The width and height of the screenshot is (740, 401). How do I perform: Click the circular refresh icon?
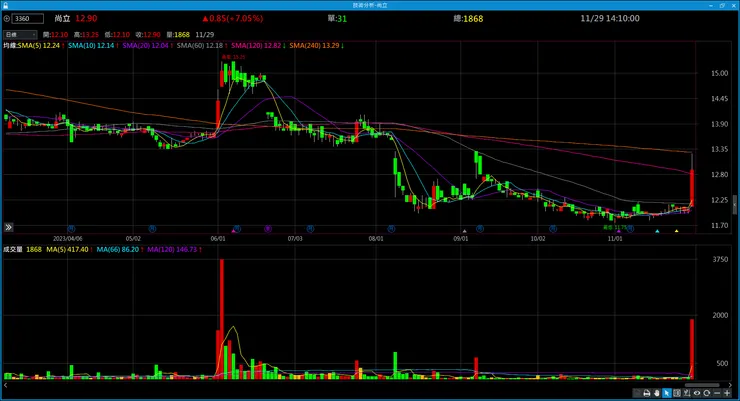tap(706, 393)
